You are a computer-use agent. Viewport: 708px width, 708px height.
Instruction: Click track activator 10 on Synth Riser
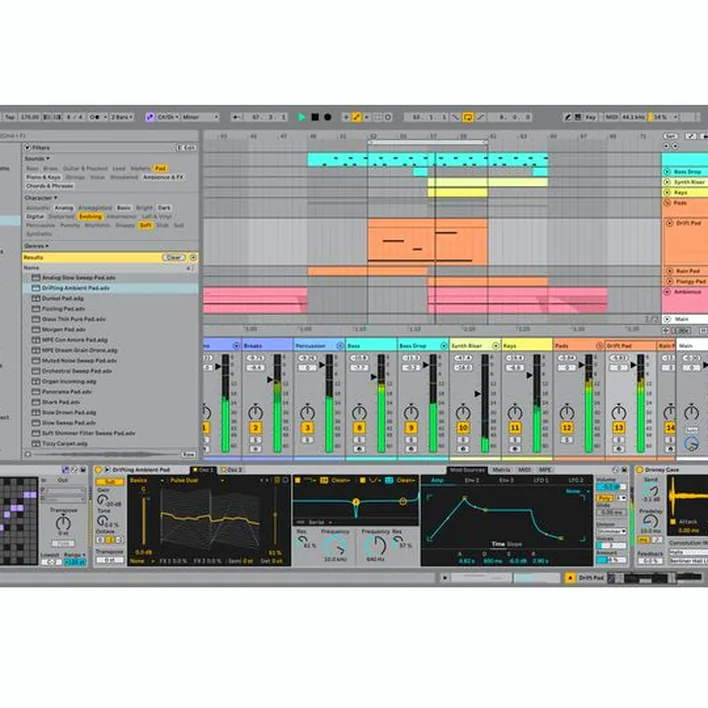tap(463, 428)
